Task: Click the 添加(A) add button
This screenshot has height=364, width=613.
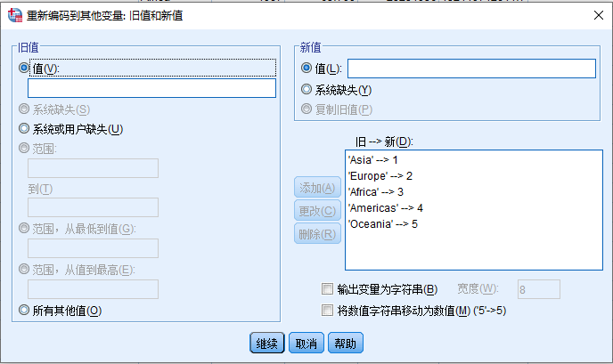Action: click(x=317, y=188)
